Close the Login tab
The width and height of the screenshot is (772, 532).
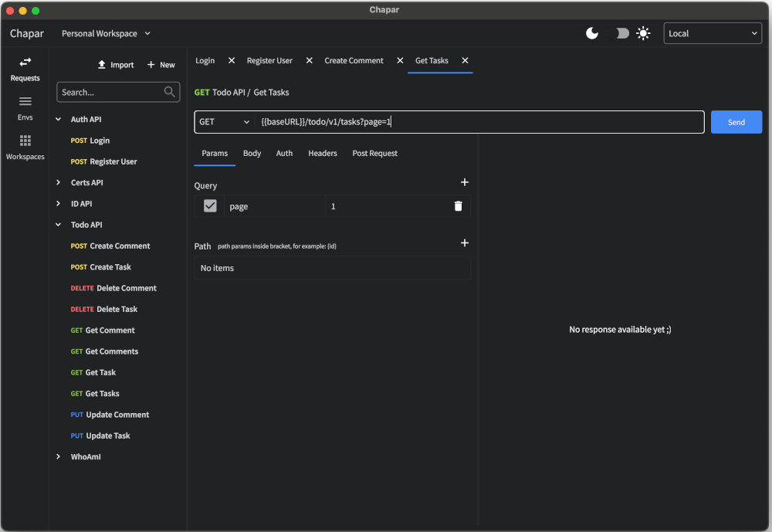232,60
